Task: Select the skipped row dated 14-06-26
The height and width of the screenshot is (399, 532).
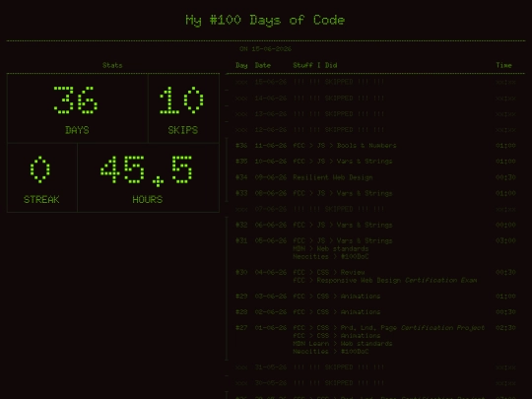Action: tap(375, 99)
